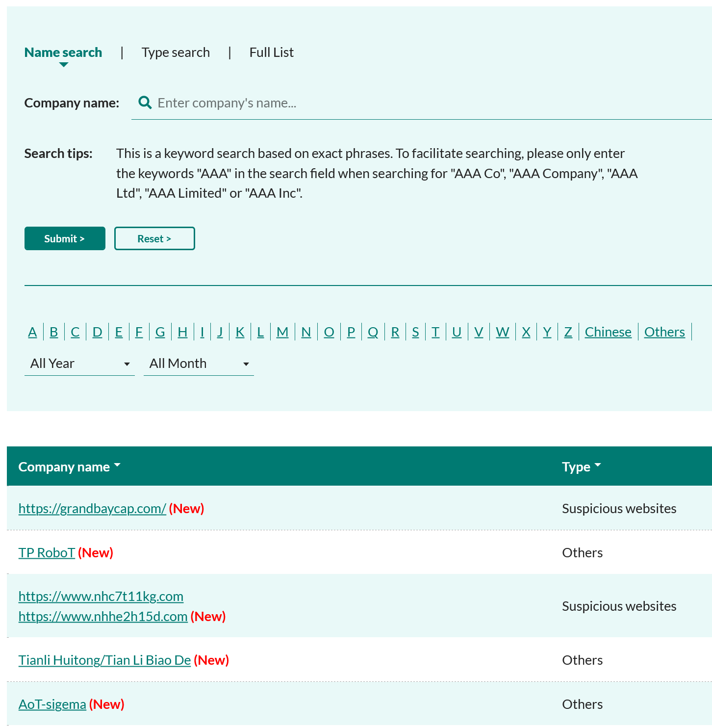Open the Full List tab

(x=271, y=52)
